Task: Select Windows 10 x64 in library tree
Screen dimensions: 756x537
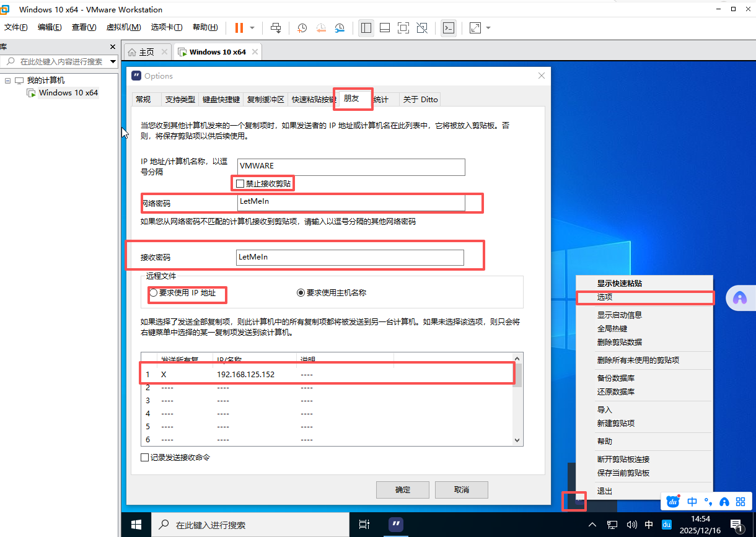Action: point(68,93)
